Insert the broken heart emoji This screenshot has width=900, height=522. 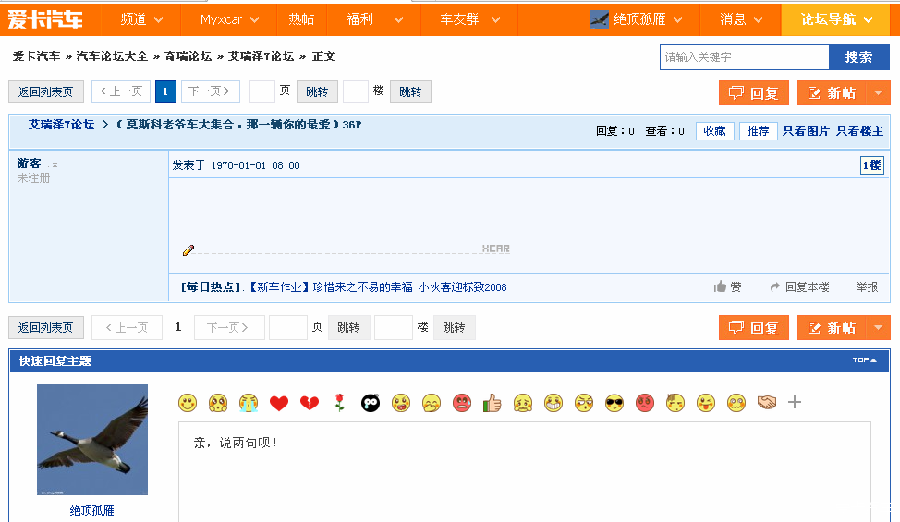click(x=309, y=403)
